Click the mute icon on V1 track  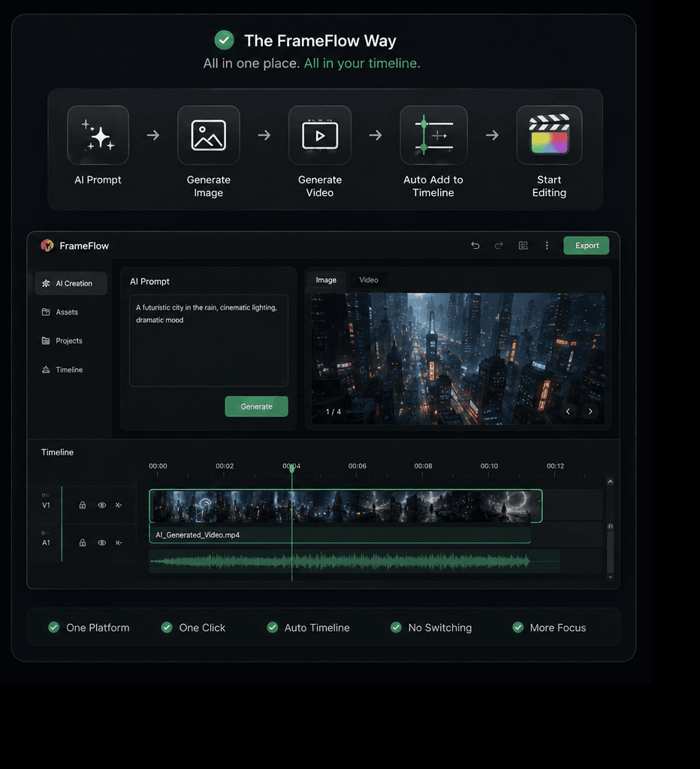(x=119, y=505)
